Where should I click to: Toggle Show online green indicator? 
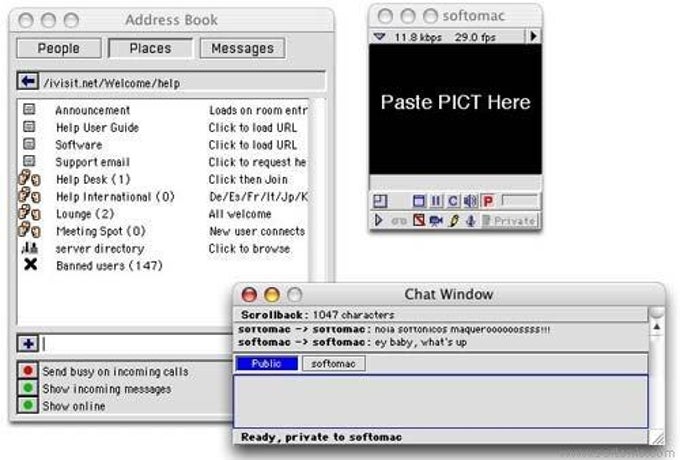click(x=28, y=405)
